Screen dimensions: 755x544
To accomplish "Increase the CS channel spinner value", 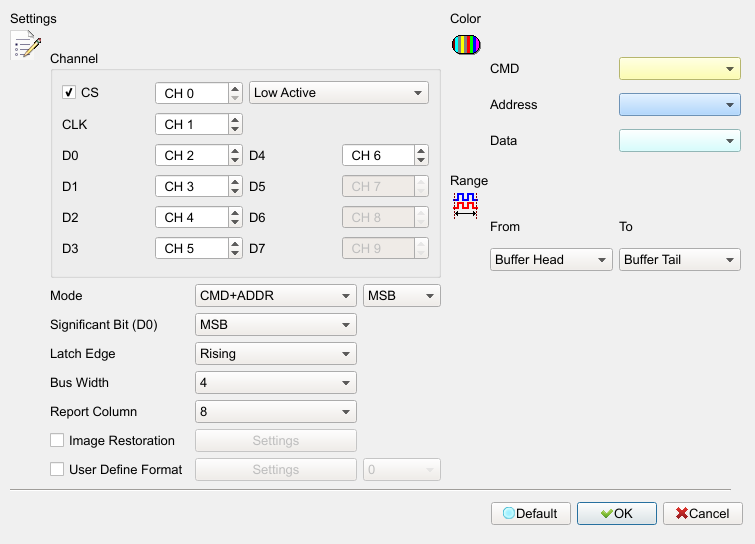I will point(234,88).
